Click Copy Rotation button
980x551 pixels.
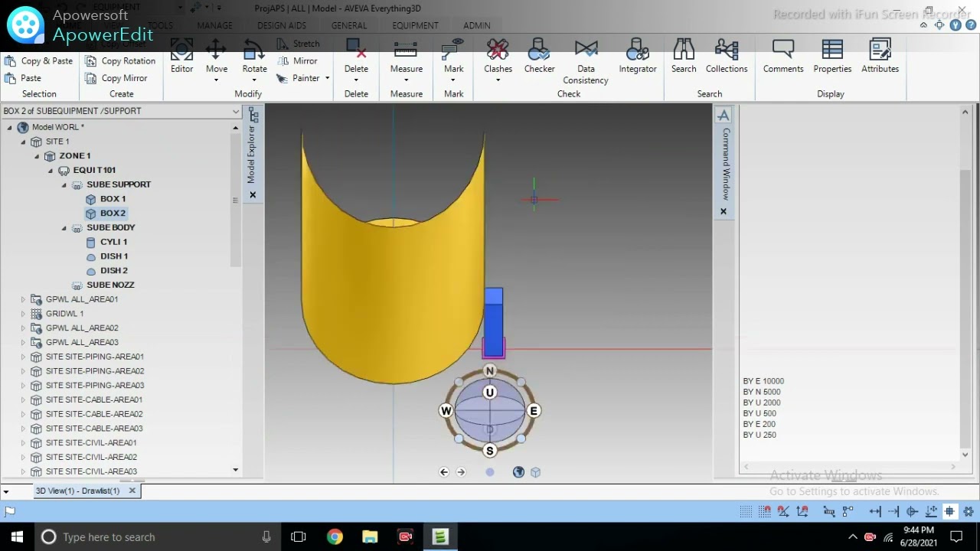pyautogui.click(x=120, y=61)
